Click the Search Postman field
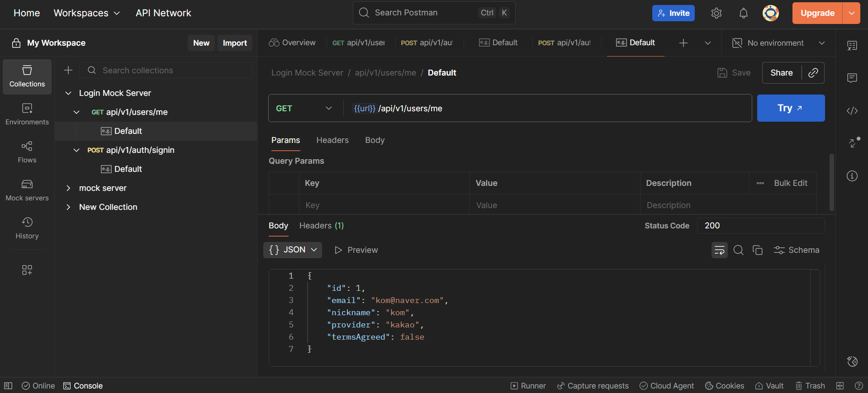 point(434,13)
